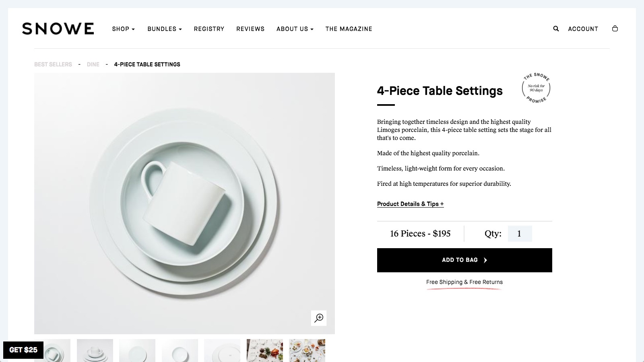Click the Snowe Promise 90 days badge

pyautogui.click(x=536, y=88)
